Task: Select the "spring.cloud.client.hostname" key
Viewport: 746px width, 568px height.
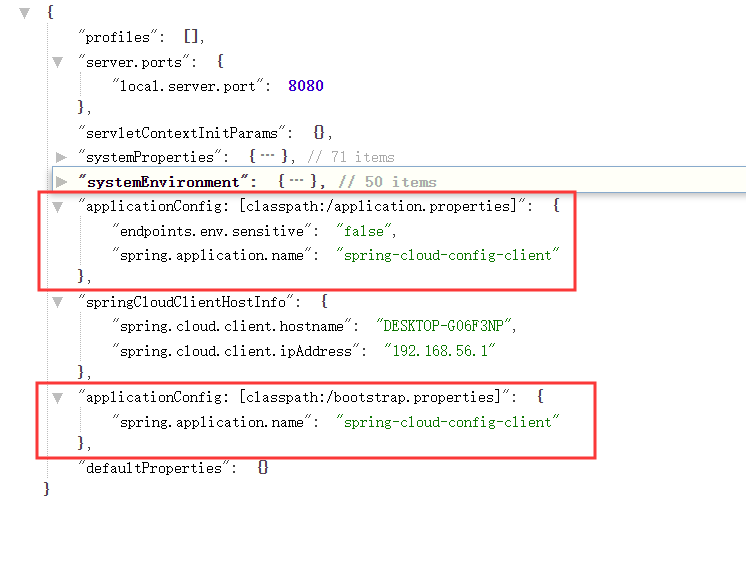Action: [x=232, y=326]
